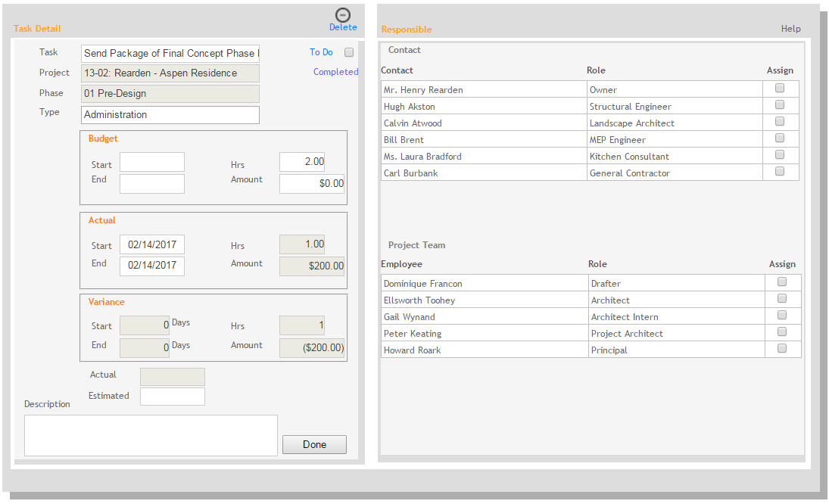
Task: Click contact name Carl Burbank
Action: pos(410,173)
